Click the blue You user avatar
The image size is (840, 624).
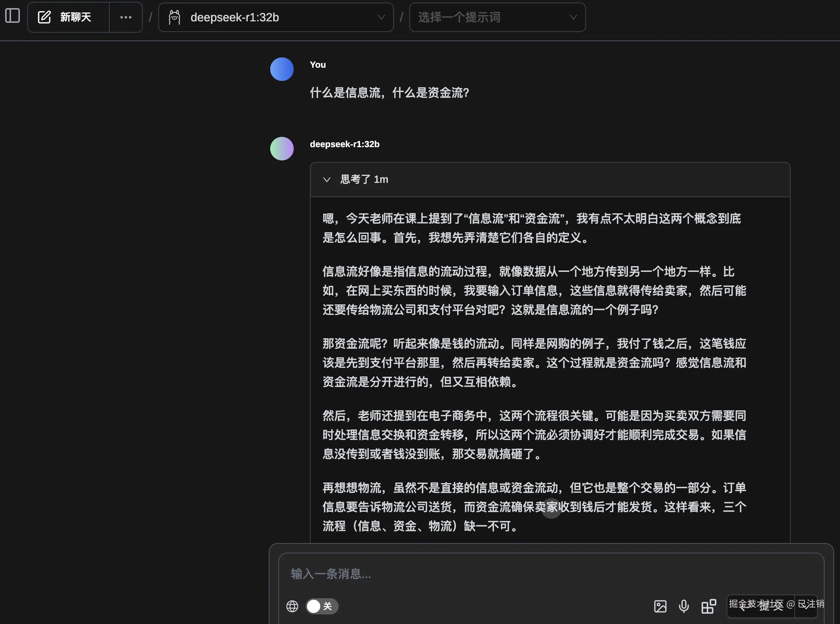tap(282, 69)
